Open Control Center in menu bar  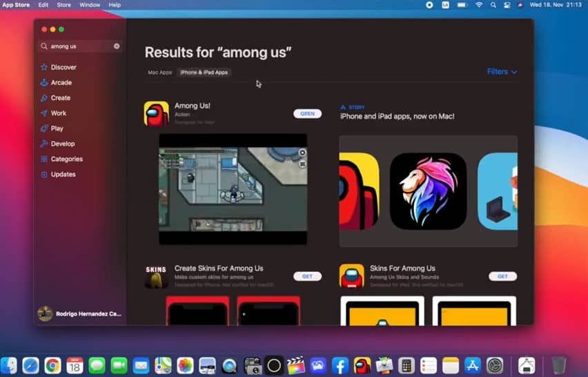coord(507,5)
